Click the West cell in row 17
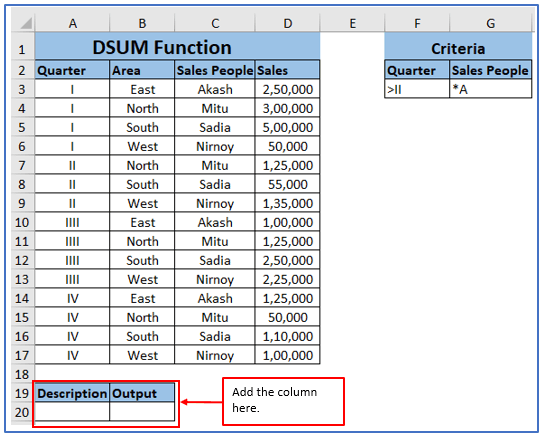Image resolution: width=544 pixels, height=438 pixels. (142, 355)
